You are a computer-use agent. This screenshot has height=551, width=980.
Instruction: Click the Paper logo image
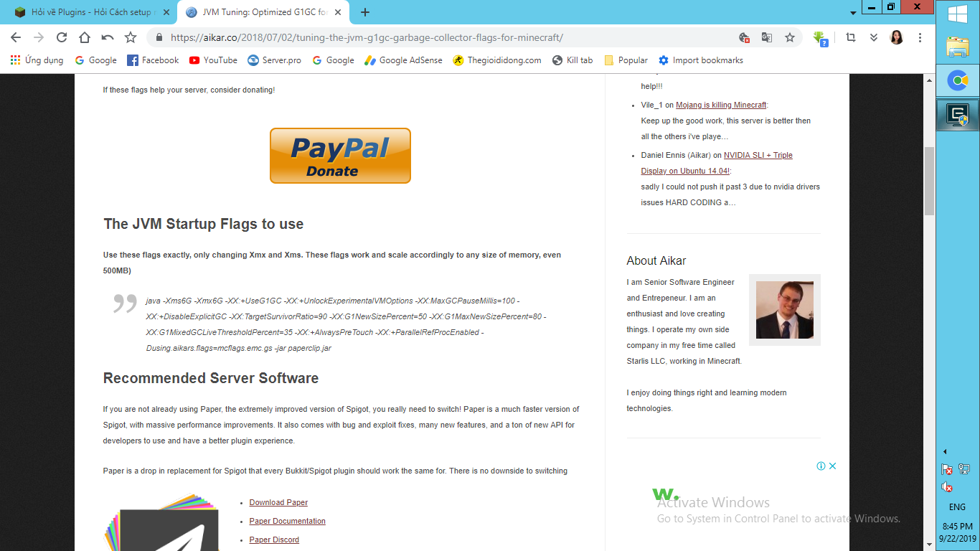(161, 522)
